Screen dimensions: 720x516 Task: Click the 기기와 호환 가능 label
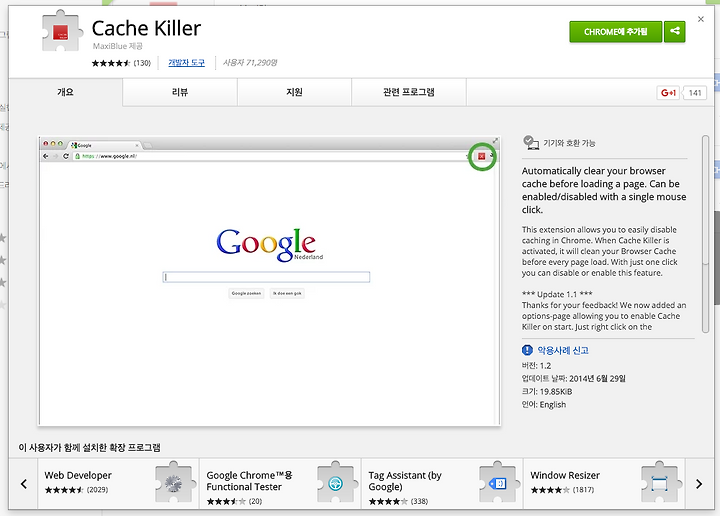pyautogui.click(x=569, y=143)
